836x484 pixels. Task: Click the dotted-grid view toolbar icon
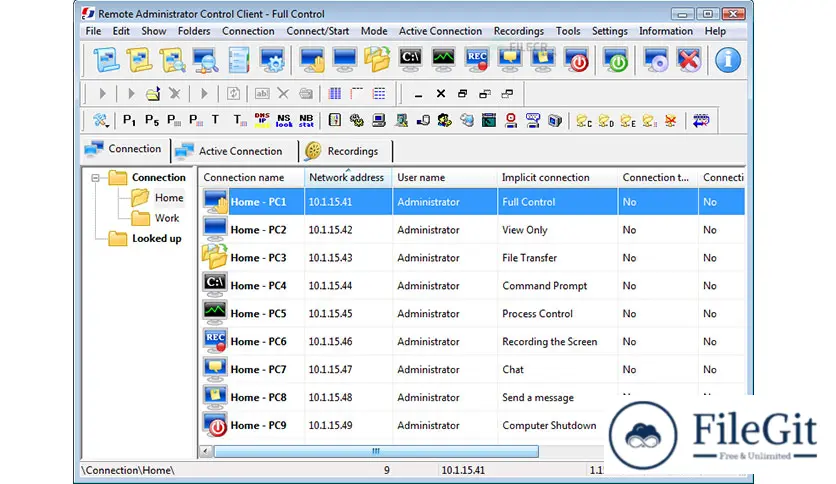379,94
